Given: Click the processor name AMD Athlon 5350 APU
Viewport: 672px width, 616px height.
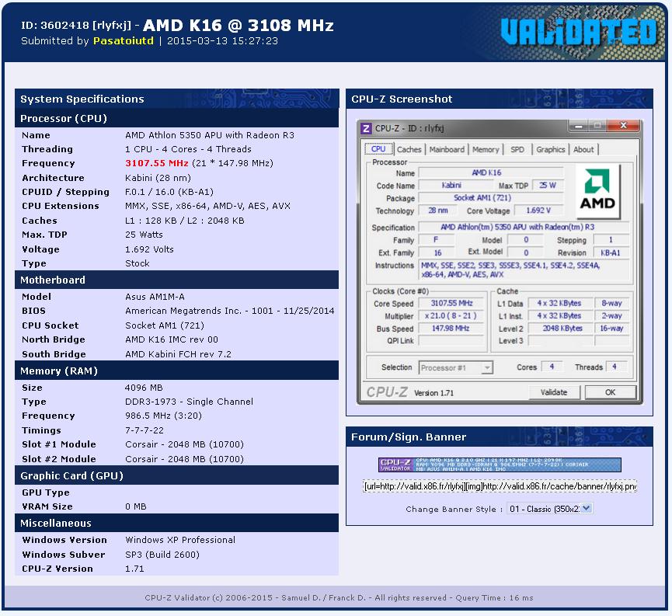Looking at the screenshot, I should click(x=210, y=135).
